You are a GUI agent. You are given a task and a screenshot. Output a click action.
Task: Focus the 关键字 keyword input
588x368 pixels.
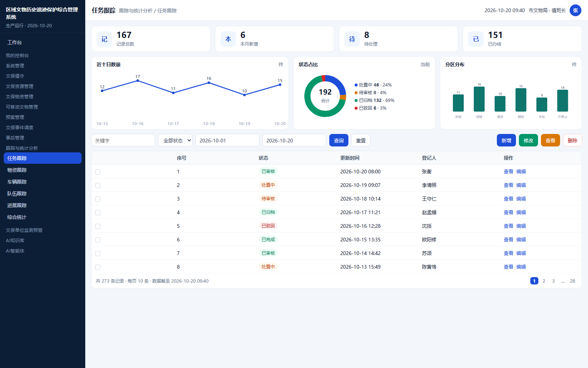point(123,141)
